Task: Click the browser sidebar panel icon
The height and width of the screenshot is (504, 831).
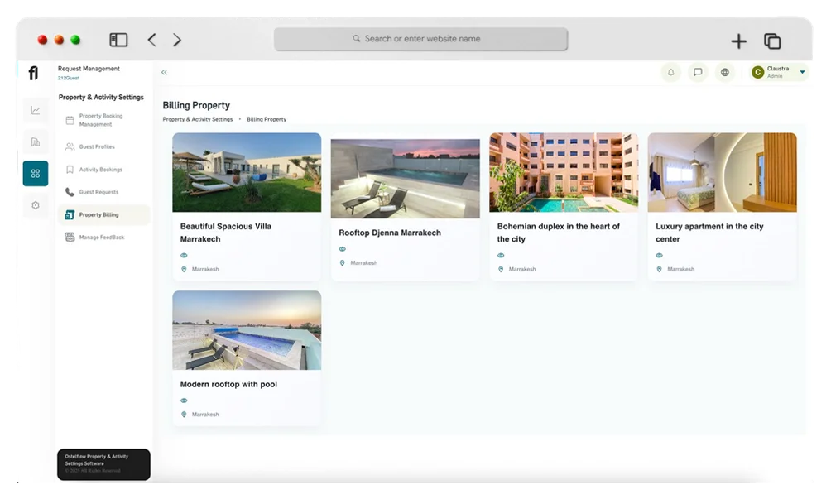Action: (118, 40)
